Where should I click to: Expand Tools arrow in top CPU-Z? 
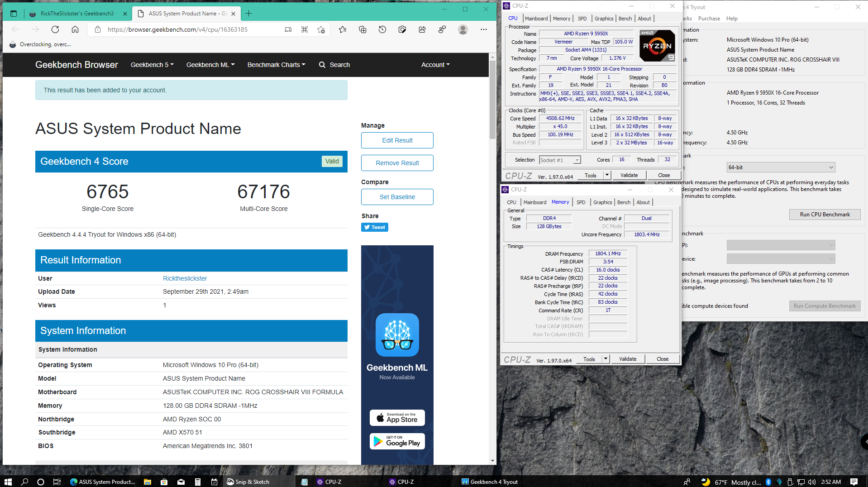click(607, 175)
